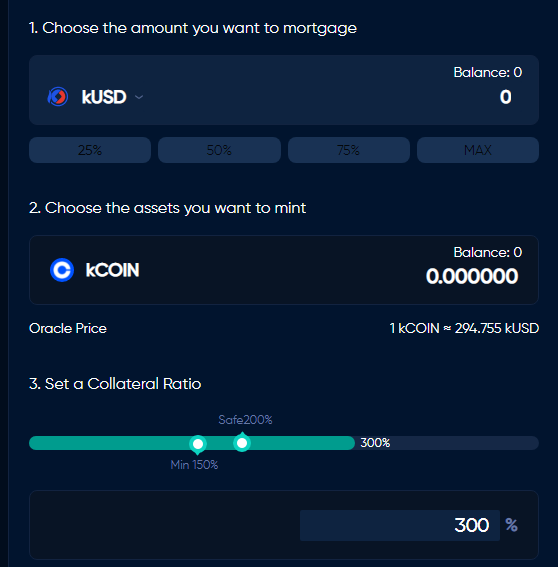Click the percent sign beside ratio input
Viewport: 558px width, 567px height.
pyautogui.click(x=511, y=525)
